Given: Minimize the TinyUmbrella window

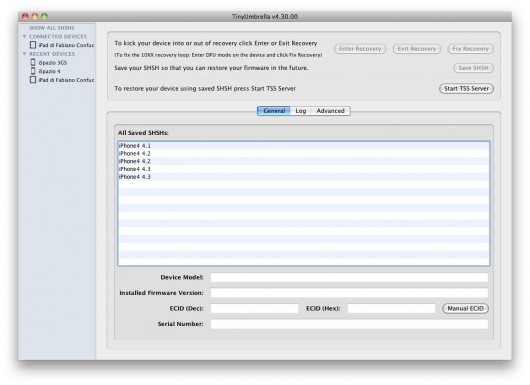Looking at the screenshot, I should click(x=35, y=16).
